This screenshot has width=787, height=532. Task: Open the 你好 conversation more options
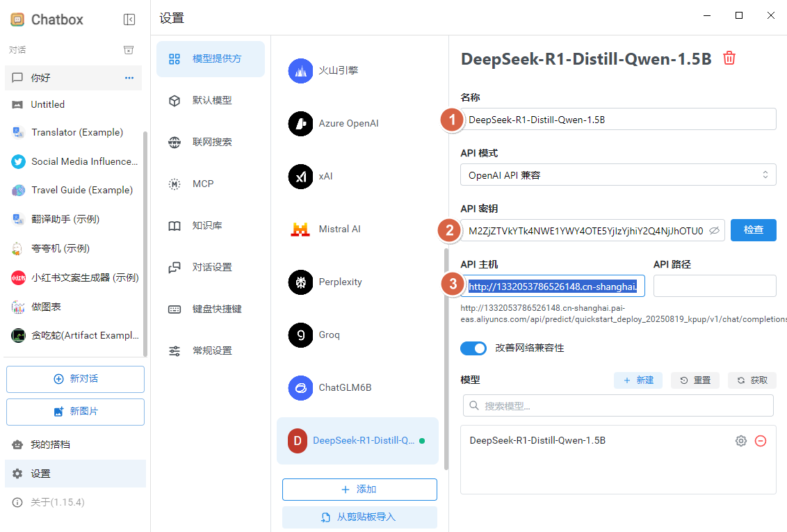(x=129, y=78)
